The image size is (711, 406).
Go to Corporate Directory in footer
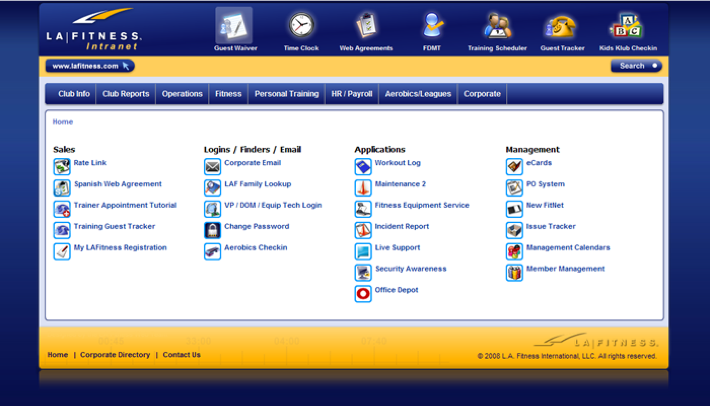115,355
